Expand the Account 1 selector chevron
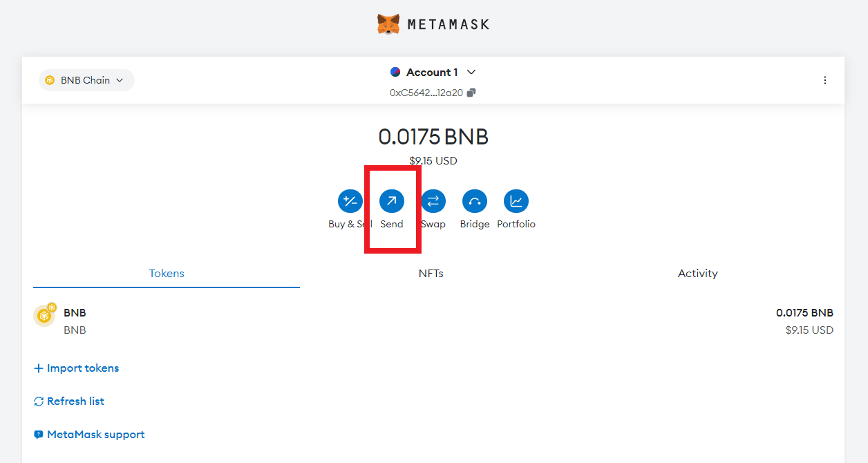 pos(472,72)
